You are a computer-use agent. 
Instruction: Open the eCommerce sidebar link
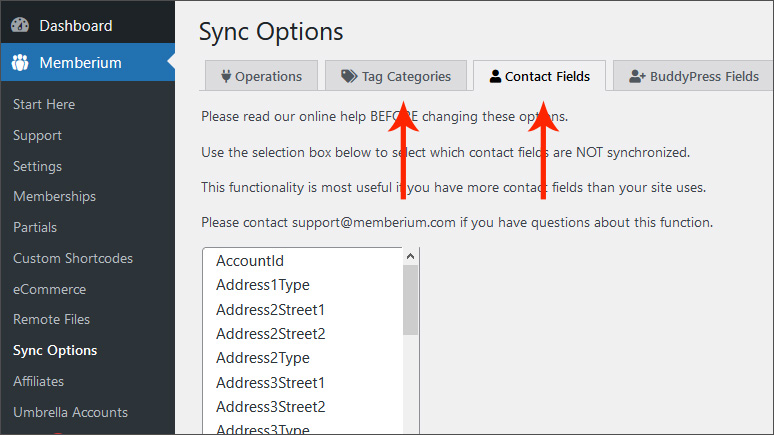(49, 289)
